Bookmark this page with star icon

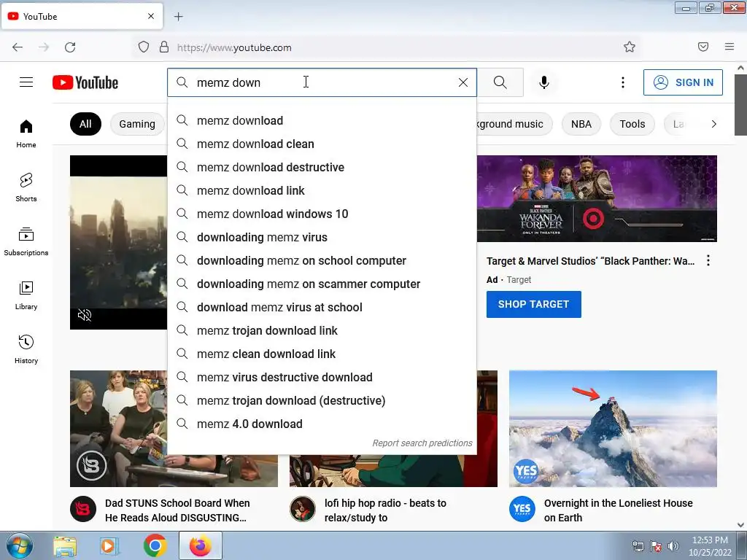pos(630,47)
